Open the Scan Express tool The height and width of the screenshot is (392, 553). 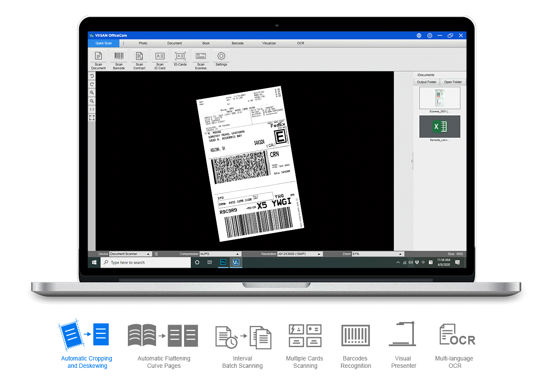200,58
